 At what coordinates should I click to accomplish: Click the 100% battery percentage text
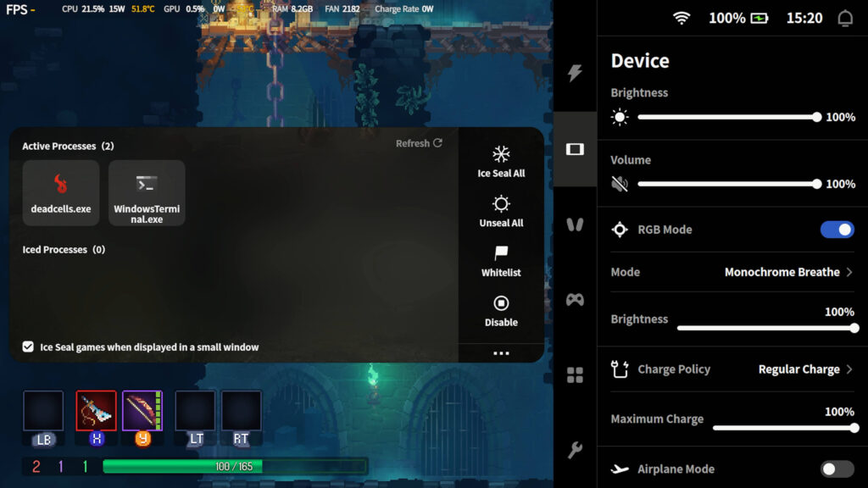point(726,19)
